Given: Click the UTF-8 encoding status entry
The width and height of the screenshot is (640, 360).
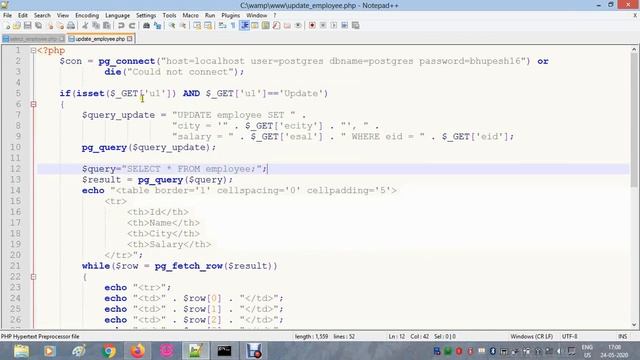Looking at the screenshot, I should (x=569, y=336).
